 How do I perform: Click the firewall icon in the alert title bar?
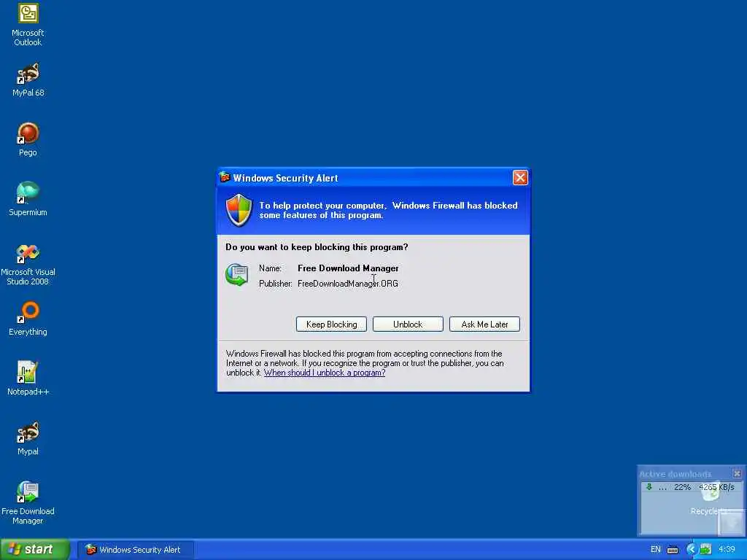tap(225, 178)
